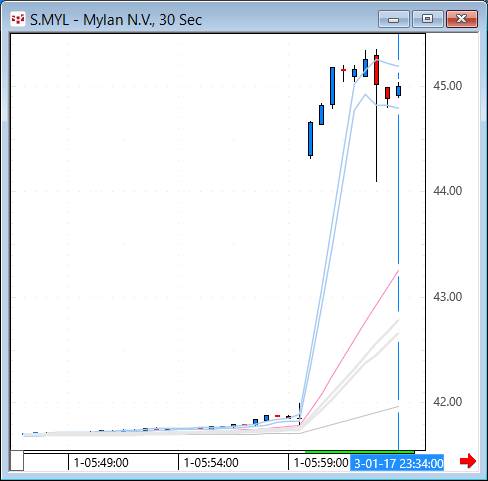This screenshot has width=488, height=481.
Task: Click the 1-05:59:00 time axis label
Action: tap(321, 463)
